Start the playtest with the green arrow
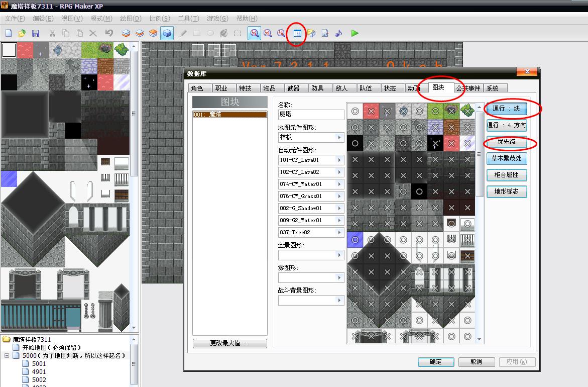This screenshot has width=588, height=387. coord(355,33)
